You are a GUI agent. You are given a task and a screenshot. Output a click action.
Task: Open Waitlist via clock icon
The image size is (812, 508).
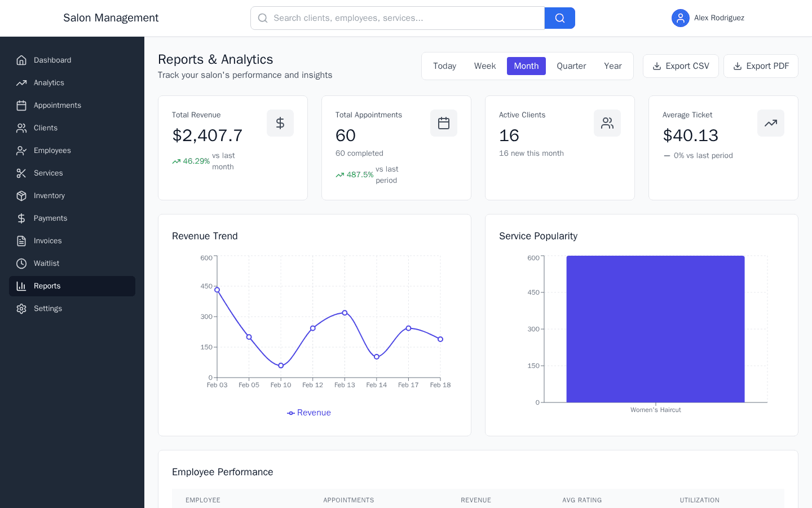click(21, 263)
